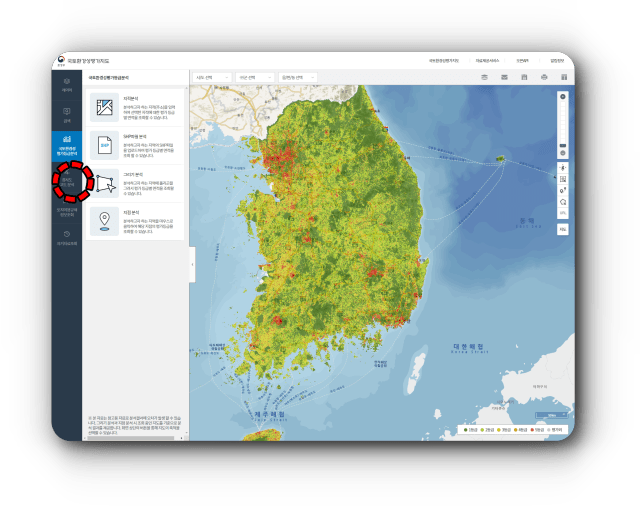Viewport: 640px width, 506px height.
Task: Choose the map-tile address analysis card icon
Action: coord(104,107)
